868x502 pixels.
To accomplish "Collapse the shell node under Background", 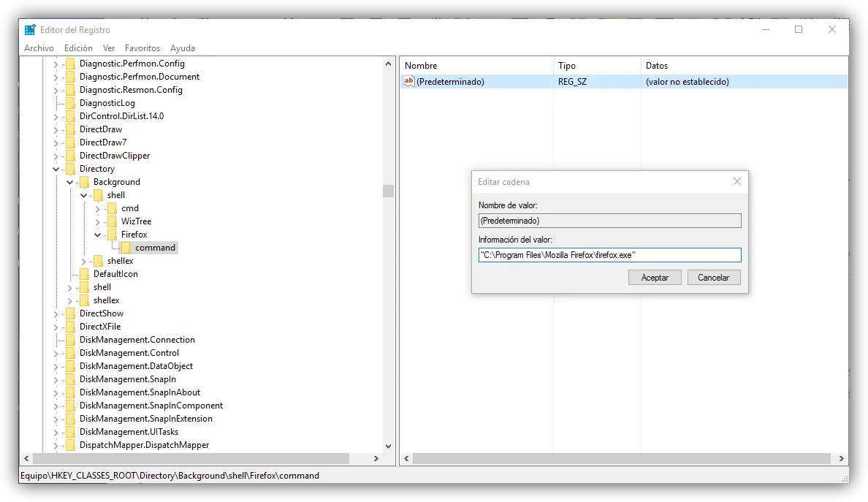I will tap(83, 195).
